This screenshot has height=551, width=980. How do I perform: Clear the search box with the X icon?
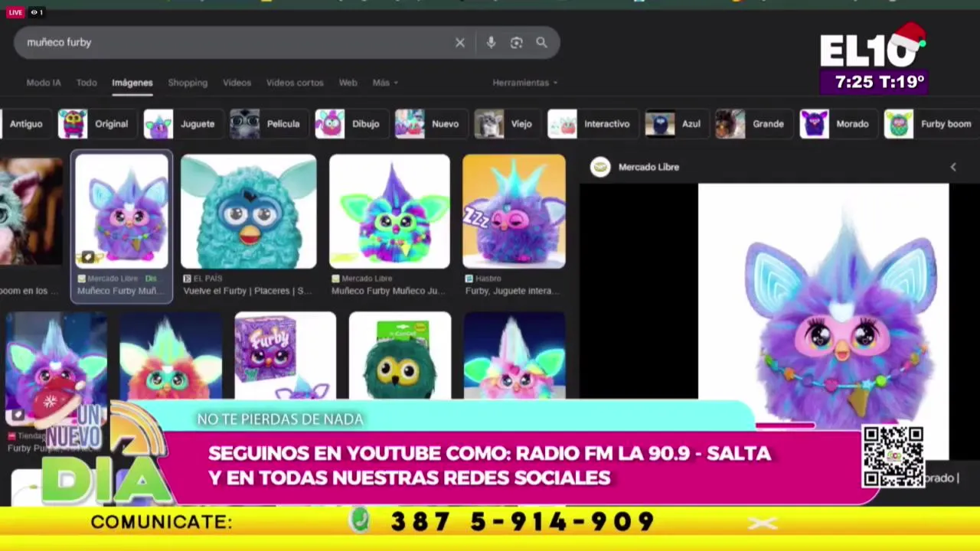pos(459,43)
